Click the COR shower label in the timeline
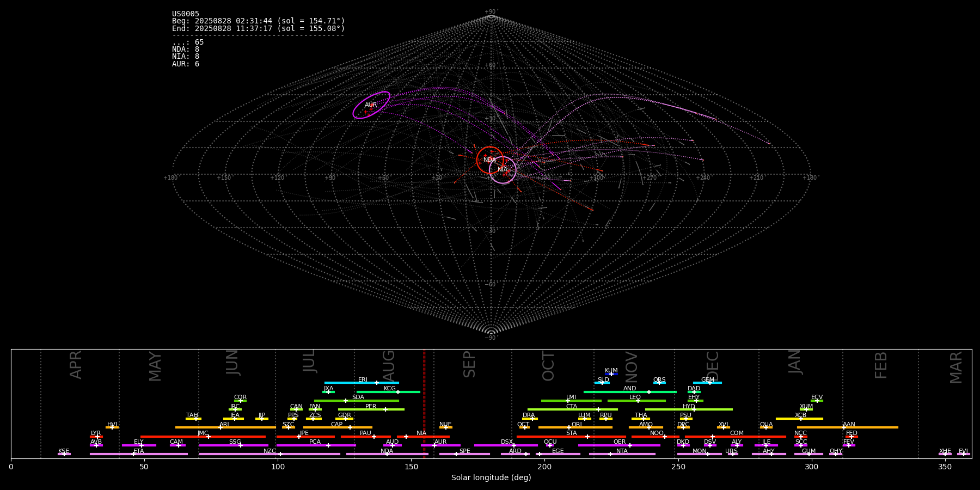Image resolution: width=980 pixels, height=490 pixels. pyautogui.click(x=240, y=397)
